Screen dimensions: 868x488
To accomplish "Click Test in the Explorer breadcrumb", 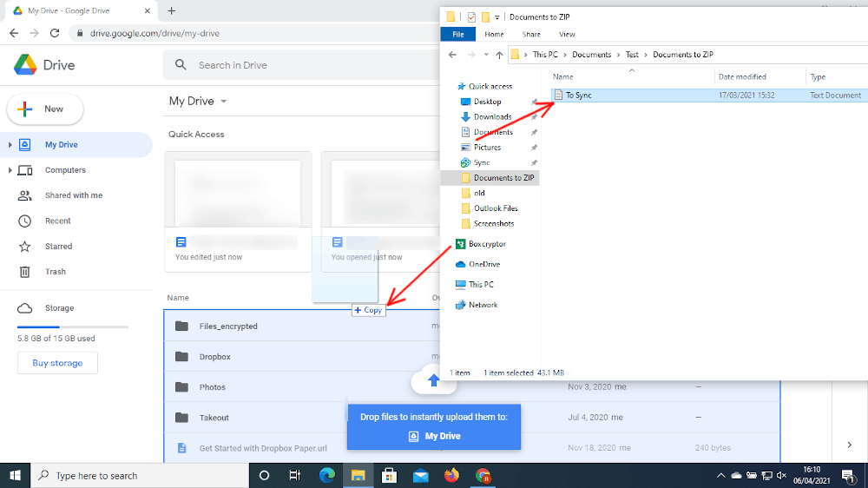I will (632, 55).
